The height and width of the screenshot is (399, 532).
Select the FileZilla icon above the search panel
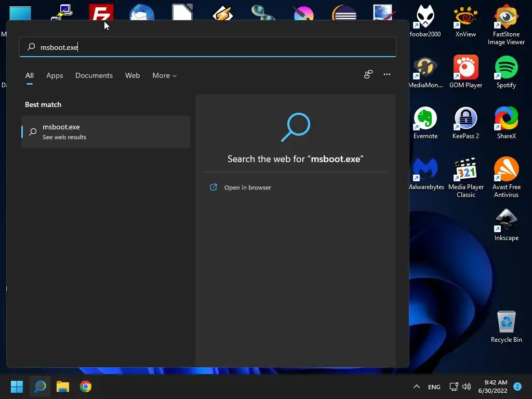[101, 12]
